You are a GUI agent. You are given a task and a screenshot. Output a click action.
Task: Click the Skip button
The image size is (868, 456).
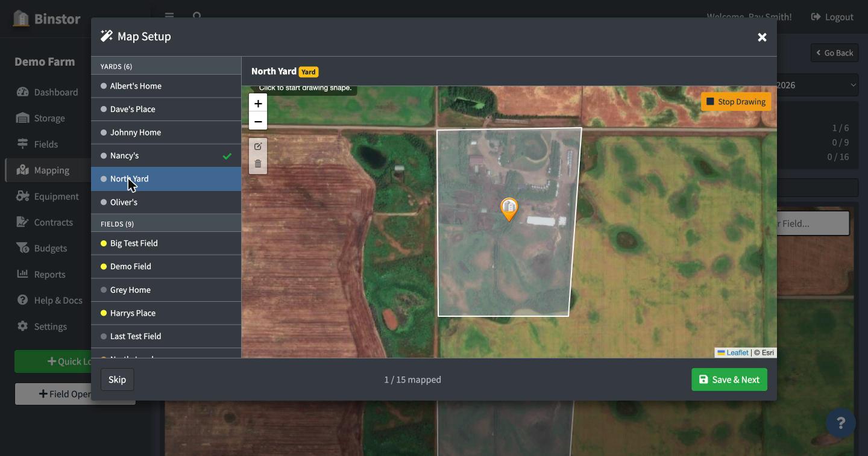pos(117,379)
